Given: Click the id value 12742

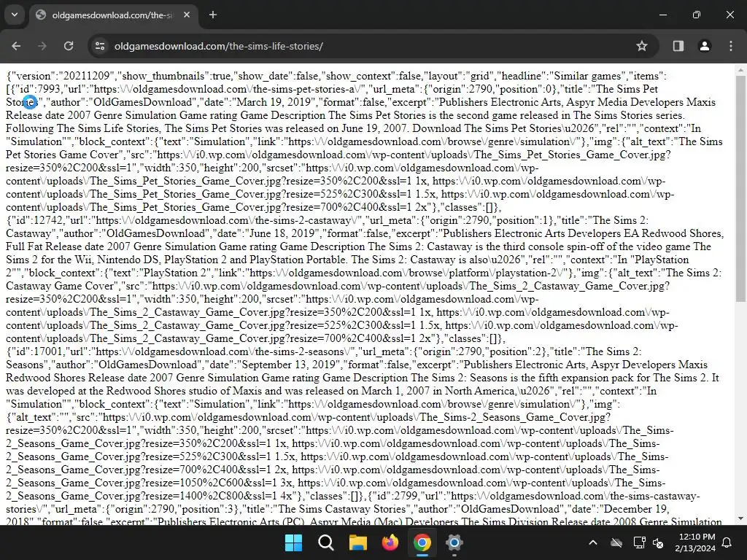Looking at the screenshot, I should click(47, 220).
